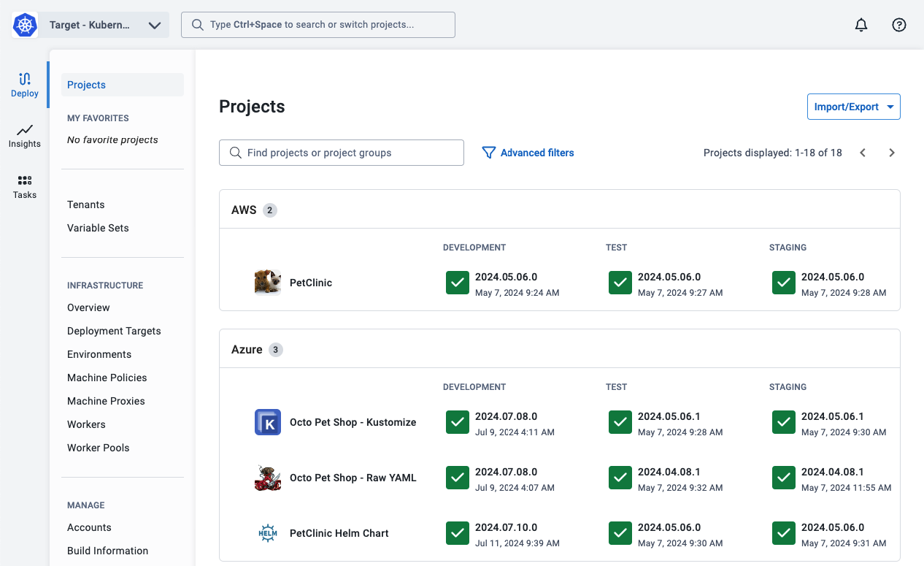Open Kustomize Test deployment success icon
The width and height of the screenshot is (924, 566).
(620, 422)
